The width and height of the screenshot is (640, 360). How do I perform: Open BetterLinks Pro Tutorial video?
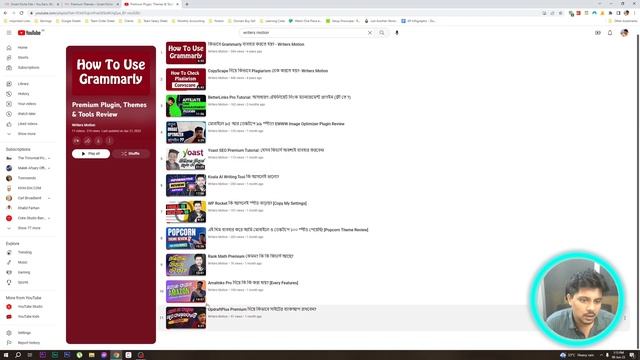279,98
